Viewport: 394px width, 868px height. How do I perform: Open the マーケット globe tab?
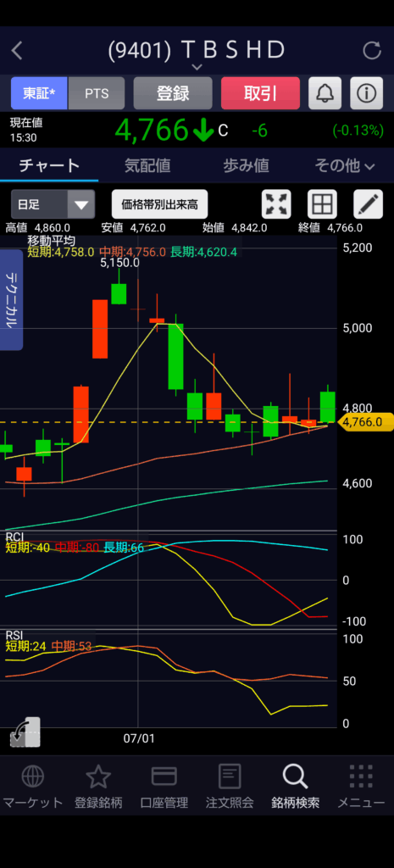[x=33, y=787]
